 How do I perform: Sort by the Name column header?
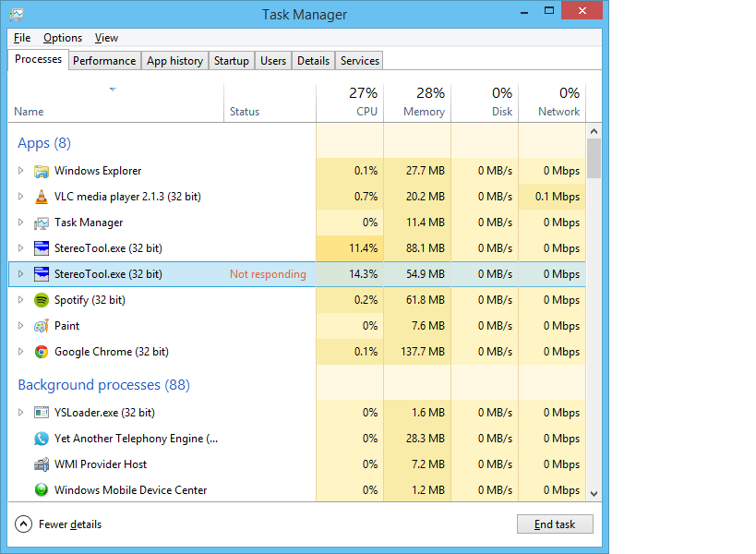tap(116, 103)
